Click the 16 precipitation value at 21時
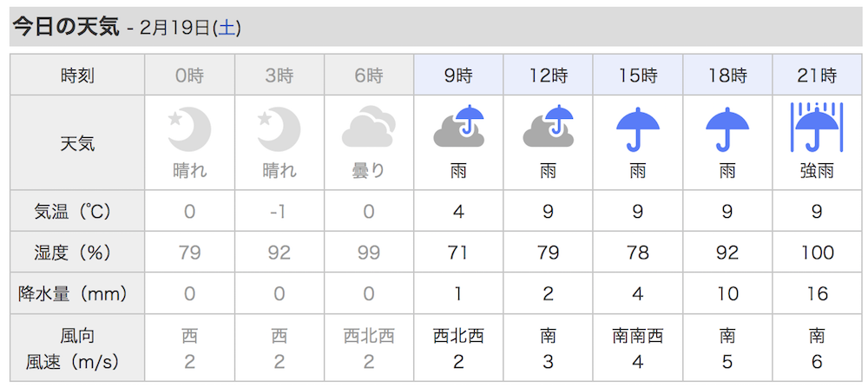Image resolution: width=868 pixels, height=388 pixels. click(817, 294)
